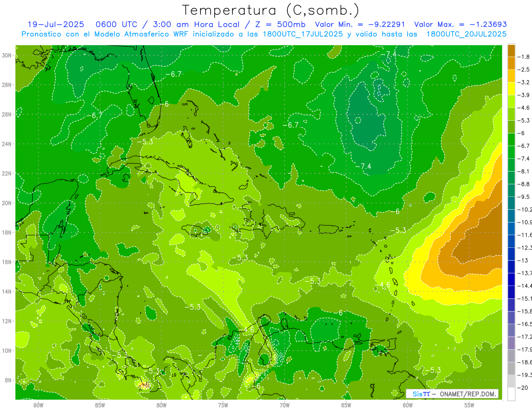Screen dimensions: 532x411
Task: Click the "80W" longitude axis label
Action: click(161, 405)
